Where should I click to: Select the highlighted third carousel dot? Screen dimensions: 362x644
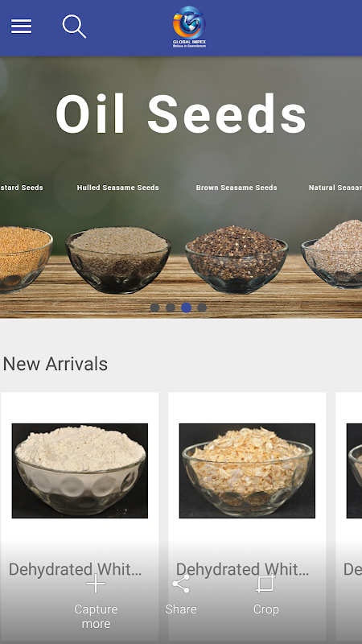pyautogui.click(x=187, y=308)
